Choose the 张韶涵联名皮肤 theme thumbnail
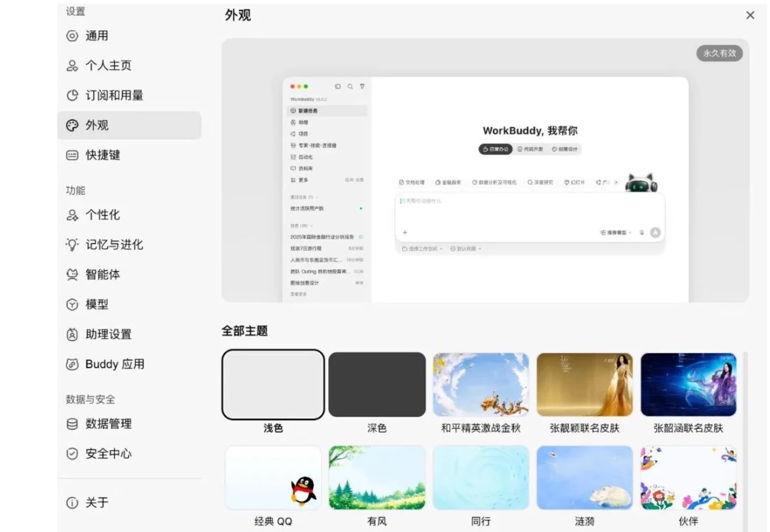770x532 pixels. (x=688, y=385)
